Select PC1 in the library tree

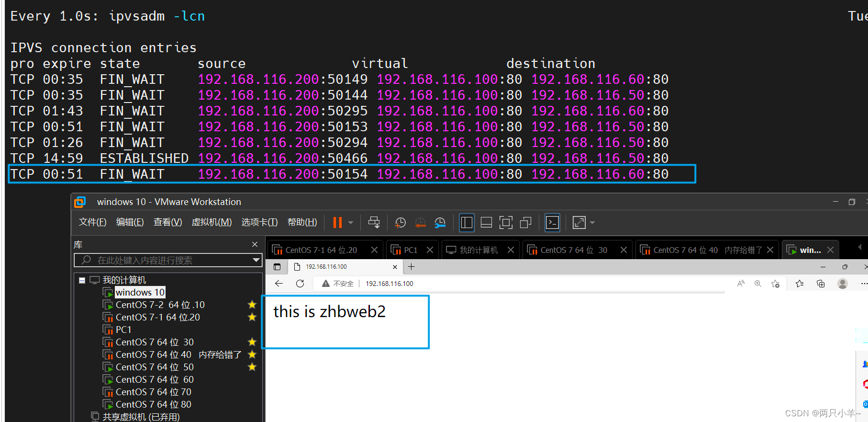(x=123, y=330)
